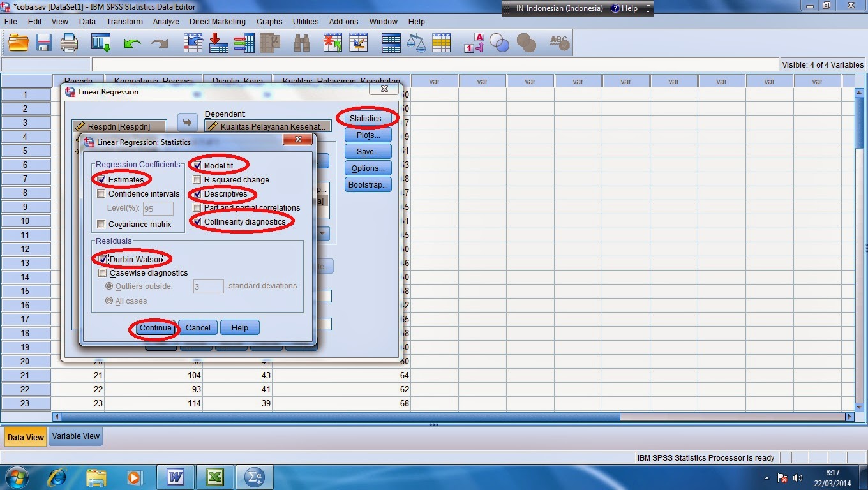
Task: Click the Spell check ABC icon
Action: click(x=560, y=43)
